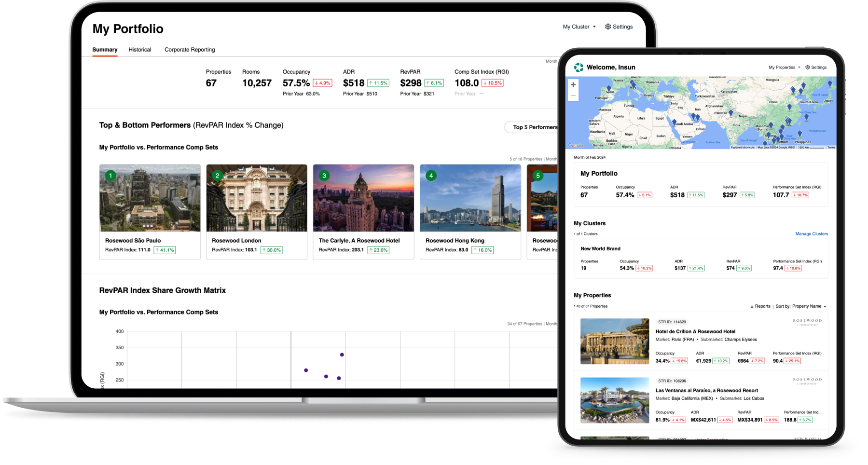Switch to the Summary tab
The width and height of the screenshot is (868, 465).
coord(105,50)
